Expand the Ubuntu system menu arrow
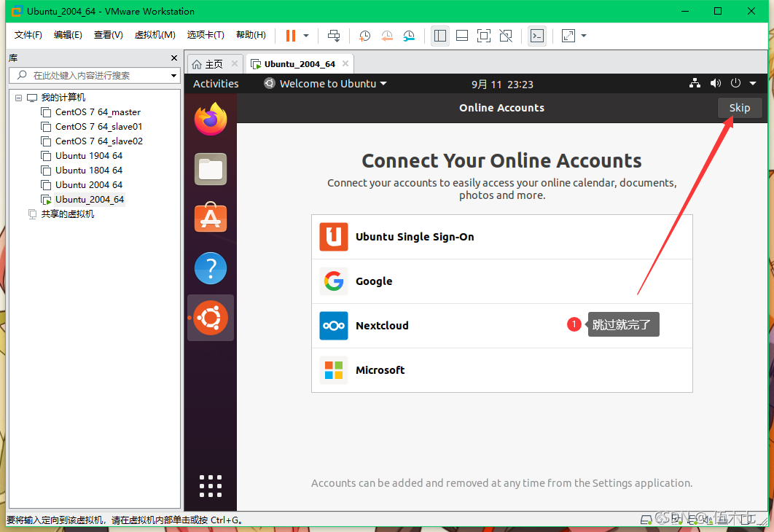This screenshot has width=774, height=532. tap(753, 83)
